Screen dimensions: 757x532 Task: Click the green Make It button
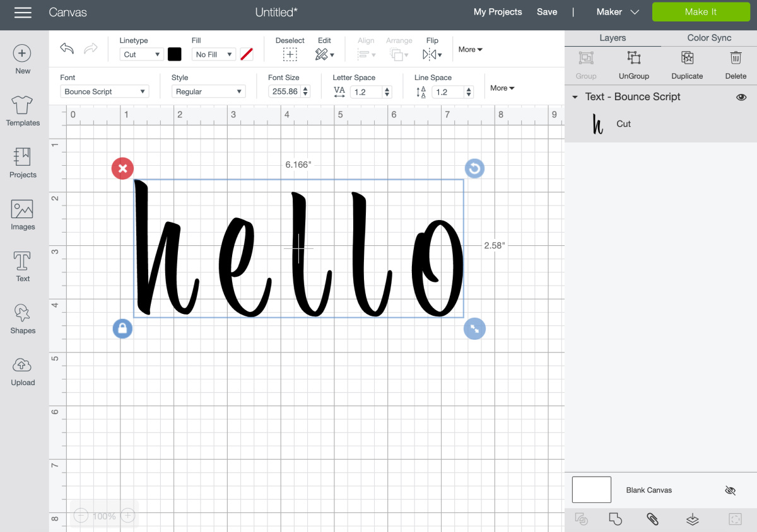701,11
